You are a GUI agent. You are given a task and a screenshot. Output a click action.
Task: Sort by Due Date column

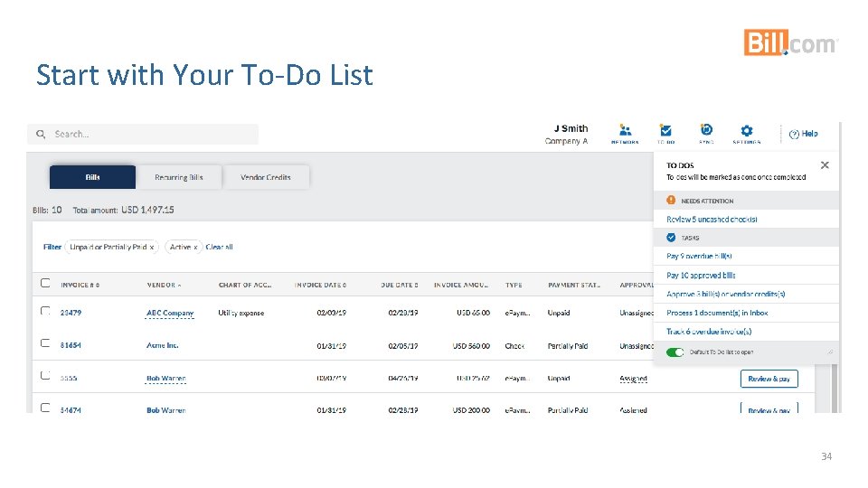point(399,285)
